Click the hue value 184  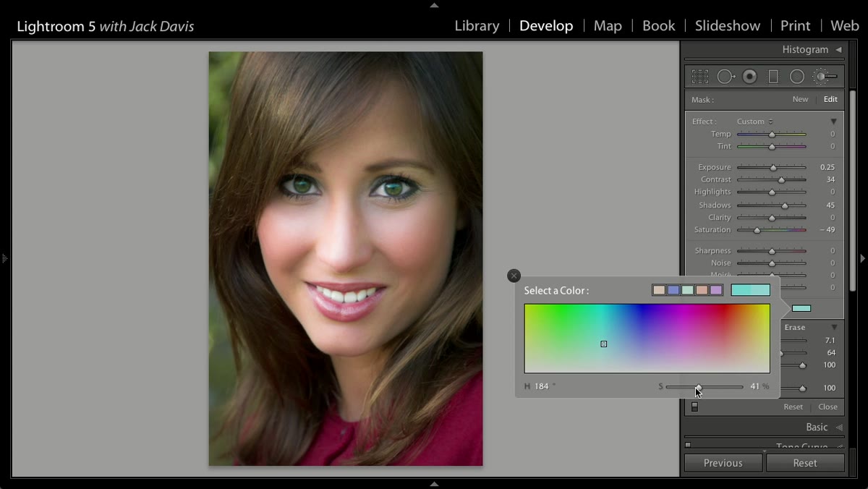[541, 387]
